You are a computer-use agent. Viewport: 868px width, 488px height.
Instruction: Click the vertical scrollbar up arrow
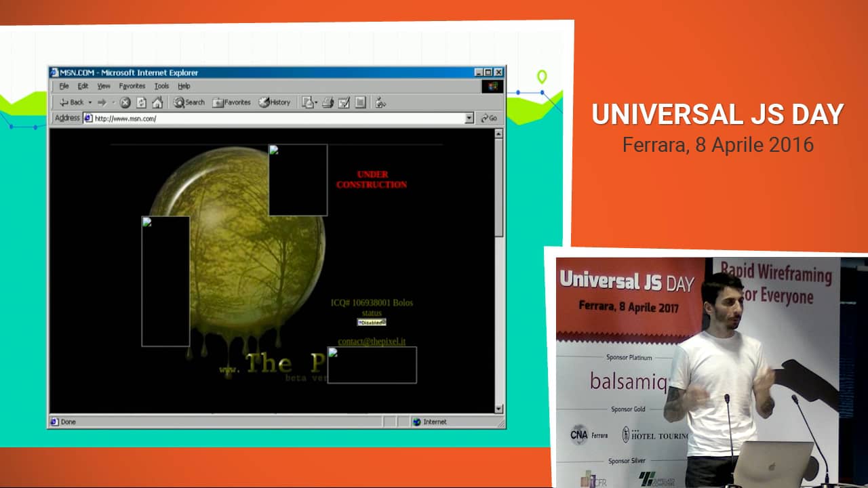point(499,134)
